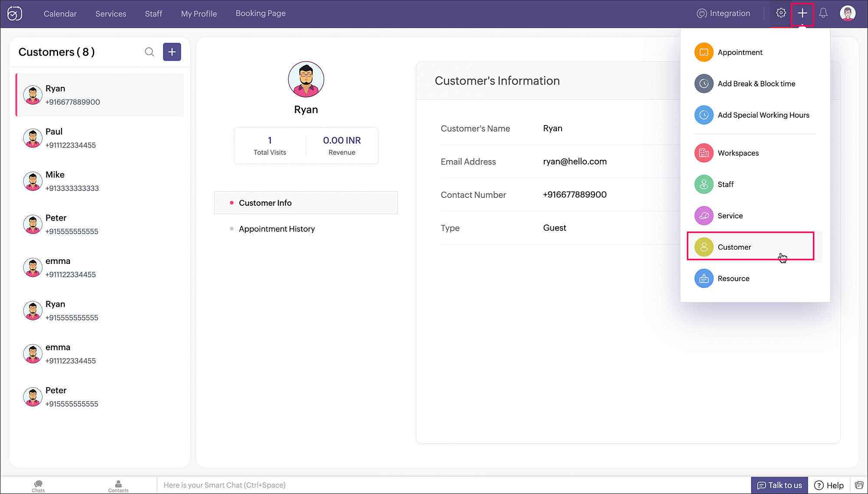Open the Calendar tab in the top navigation
The width and height of the screenshot is (868, 494).
(60, 14)
